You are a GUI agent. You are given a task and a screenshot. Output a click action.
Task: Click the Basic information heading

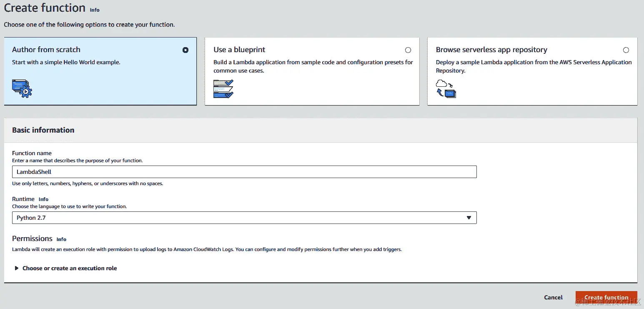[43, 130]
